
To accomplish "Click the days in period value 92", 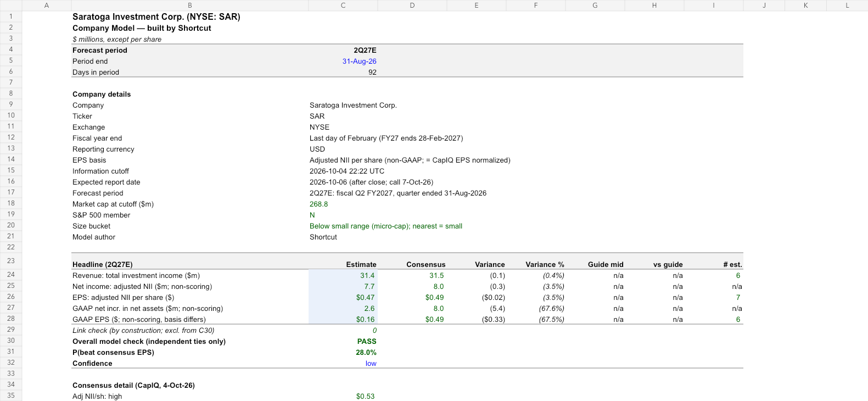I will (372, 73).
